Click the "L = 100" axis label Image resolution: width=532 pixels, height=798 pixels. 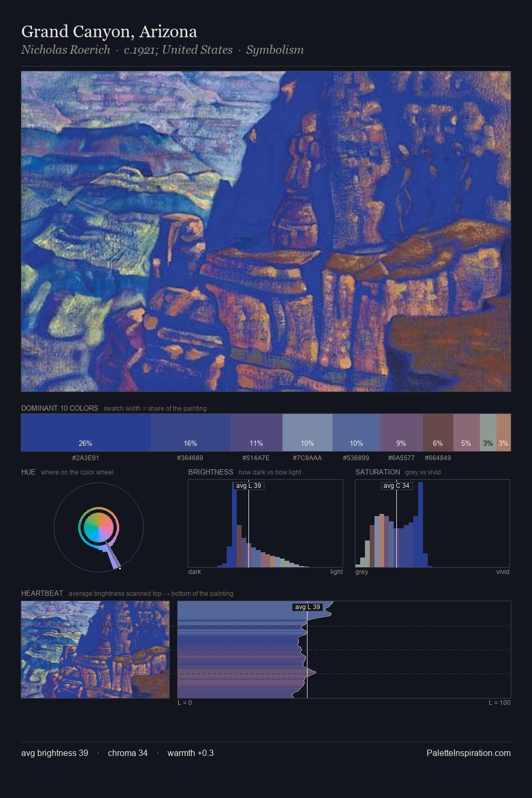(500, 703)
